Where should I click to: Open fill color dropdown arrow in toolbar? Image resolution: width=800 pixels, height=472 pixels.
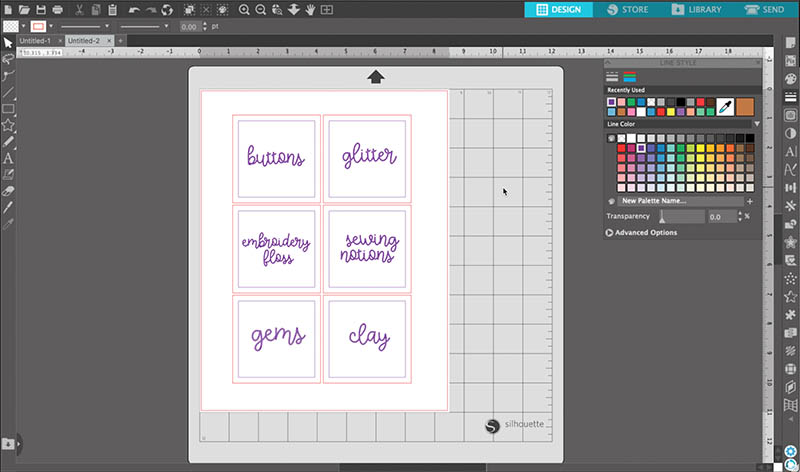(x=23, y=27)
